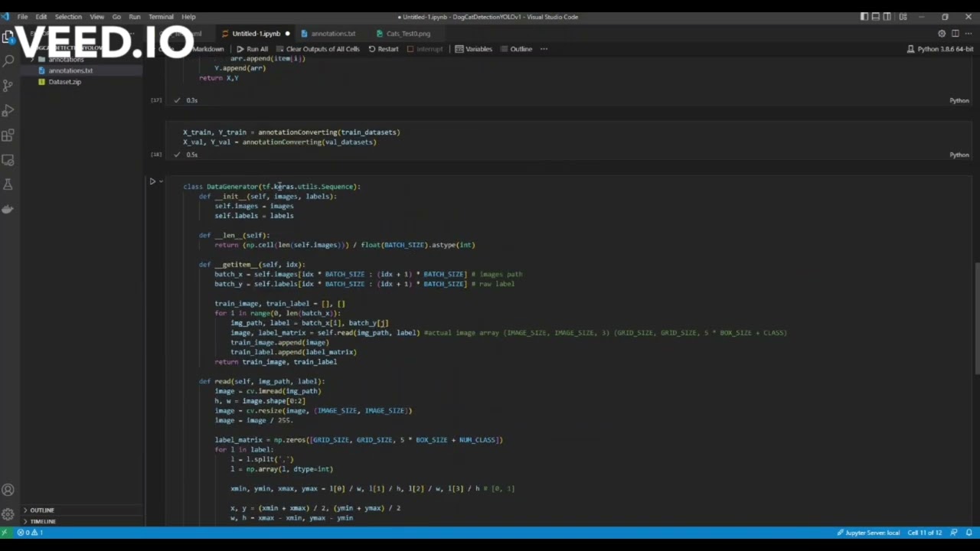980x551 pixels.
Task: Click 'X_train, Y_train' assignment line
Action: point(291,132)
